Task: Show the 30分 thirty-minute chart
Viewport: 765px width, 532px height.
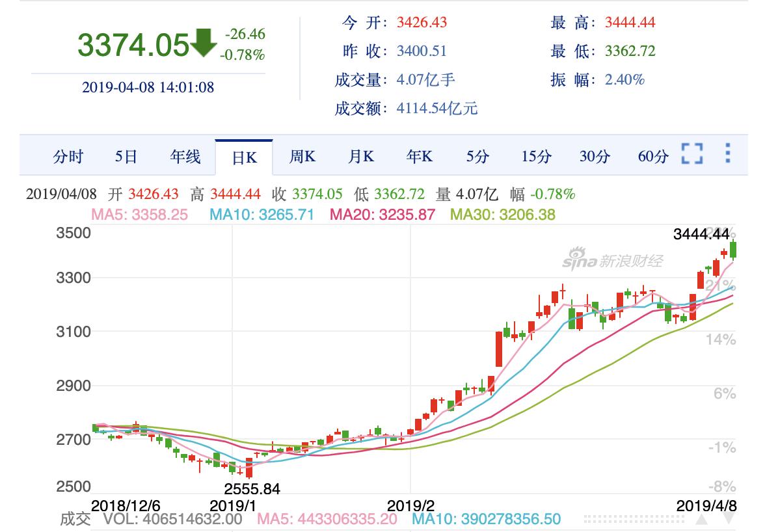Action: tap(595, 157)
